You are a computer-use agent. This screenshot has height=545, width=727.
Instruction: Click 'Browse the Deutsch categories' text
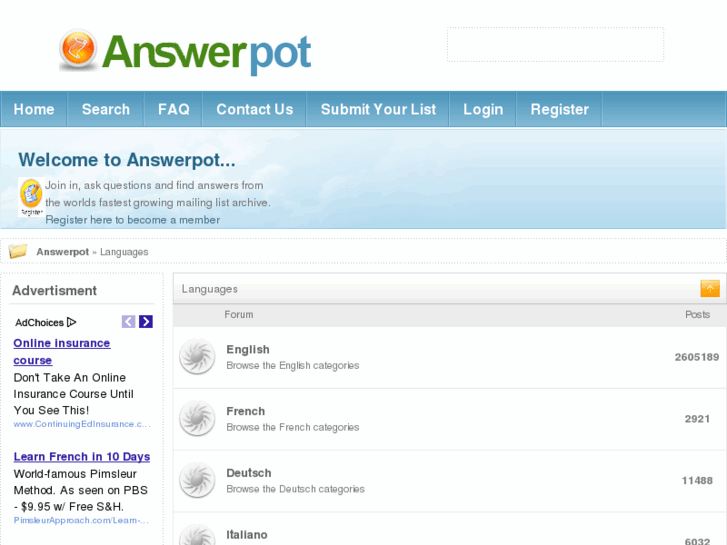tap(295, 489)
